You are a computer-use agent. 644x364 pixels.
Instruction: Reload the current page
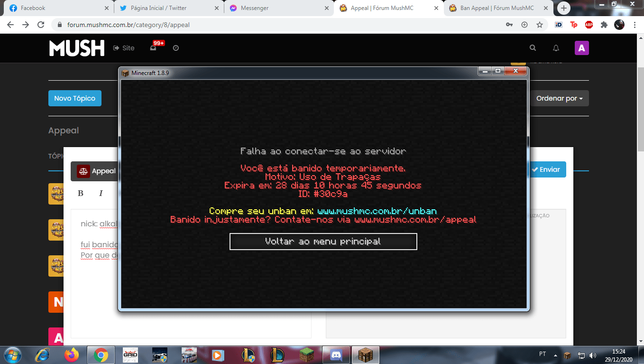(41, 25)
